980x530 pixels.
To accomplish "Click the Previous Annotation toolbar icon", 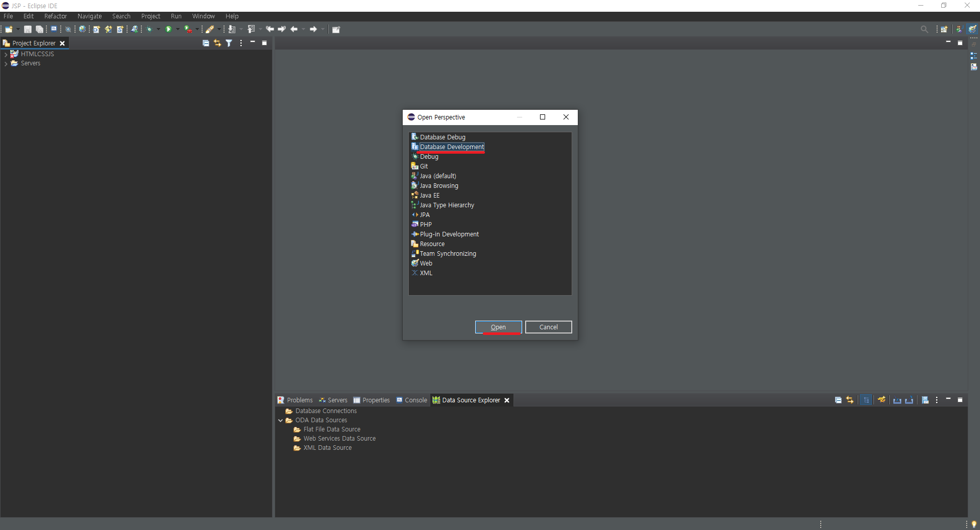I will (x=251, y=29).
